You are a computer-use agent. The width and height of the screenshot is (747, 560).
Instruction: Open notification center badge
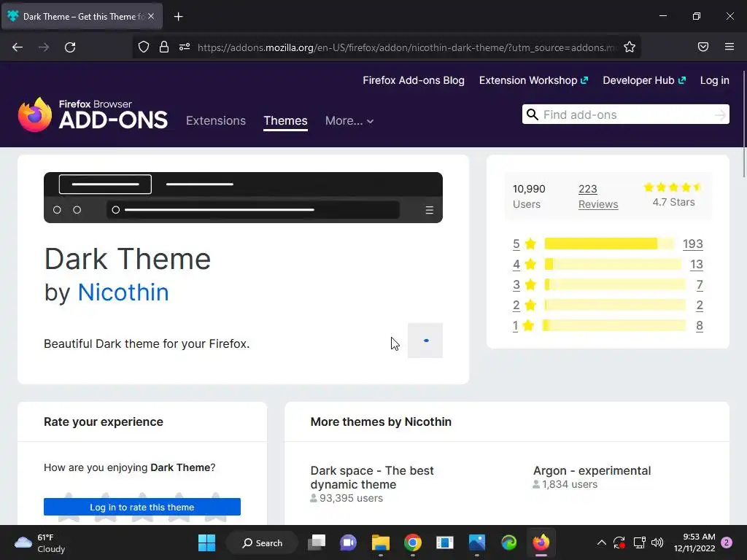click(x=727, y=542)
